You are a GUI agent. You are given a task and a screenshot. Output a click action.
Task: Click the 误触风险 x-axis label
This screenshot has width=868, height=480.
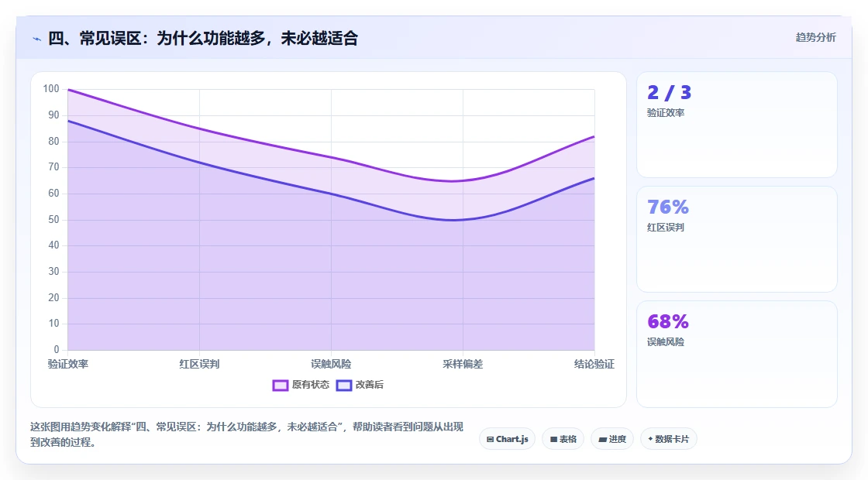pyautogui.click(x=331, y=364)
